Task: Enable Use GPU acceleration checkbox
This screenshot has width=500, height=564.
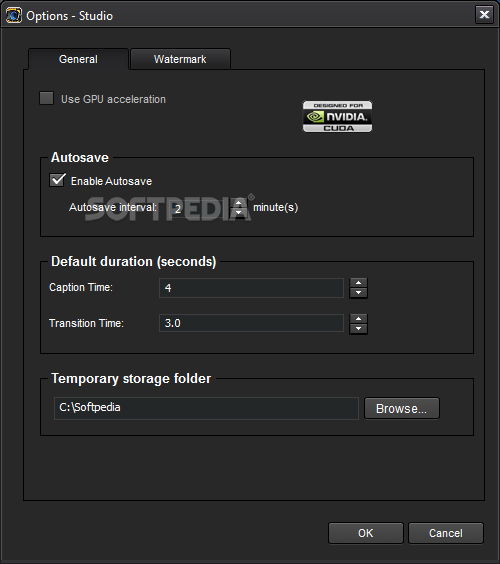Action: (x=46, y=98)
